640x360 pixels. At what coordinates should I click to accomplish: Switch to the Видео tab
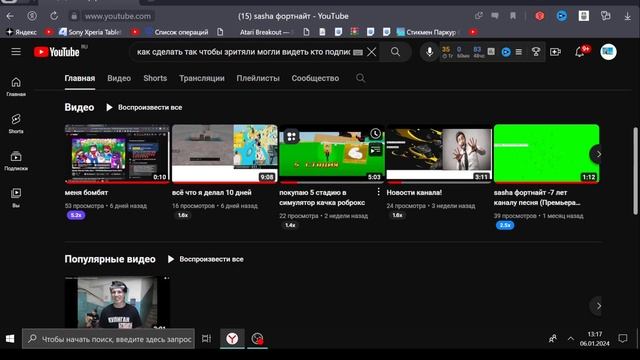click(x=119, y=78)
